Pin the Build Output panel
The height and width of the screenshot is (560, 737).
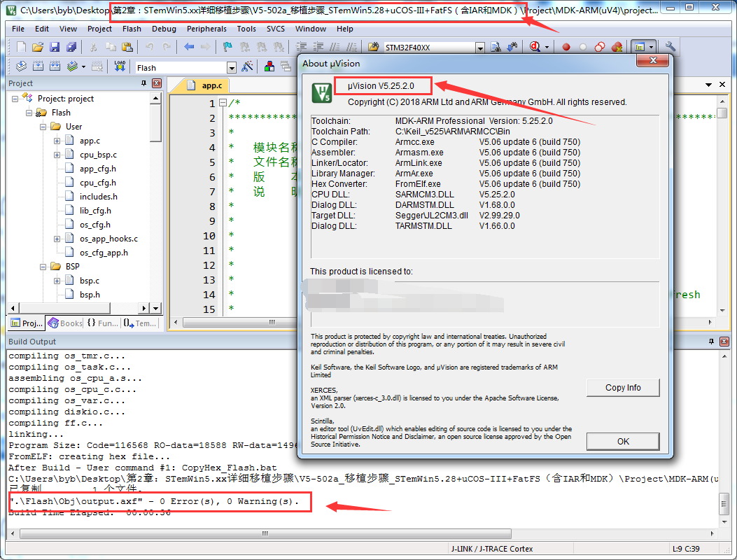(x=711, y=342)
